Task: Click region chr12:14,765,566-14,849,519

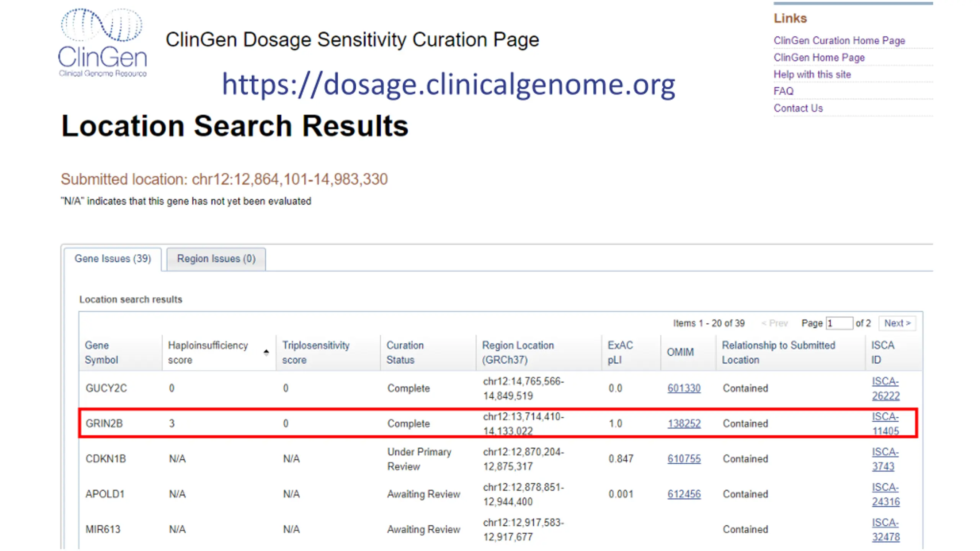Action: tap(523, 388)
